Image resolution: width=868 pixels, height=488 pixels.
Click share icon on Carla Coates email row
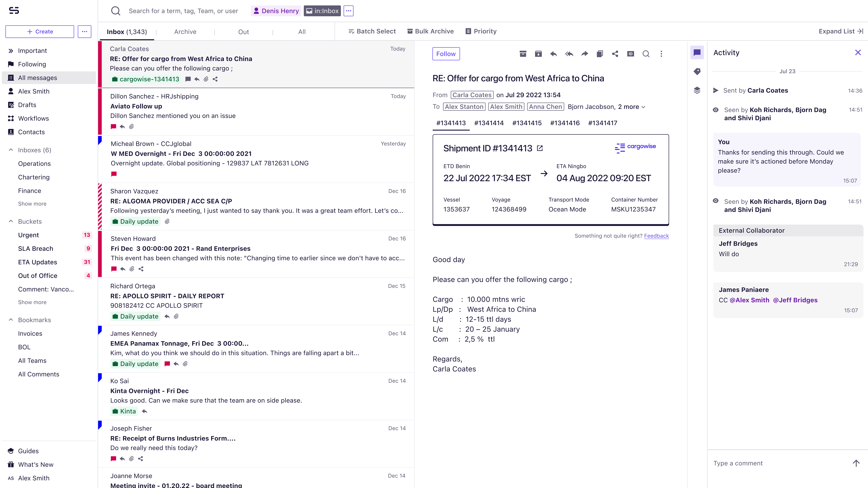pyautogui.click(x=215, y=79)
